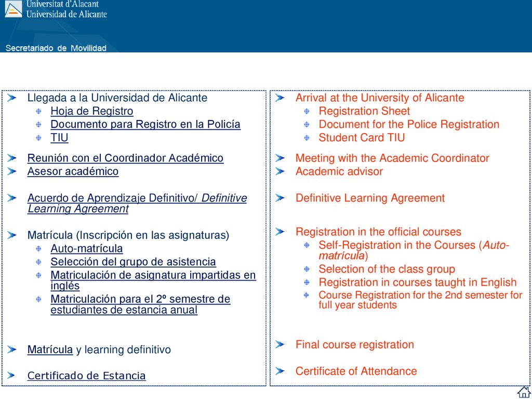
Task: Click arrow bullet beside Certificate of Attendance
Action: (280, 371)
